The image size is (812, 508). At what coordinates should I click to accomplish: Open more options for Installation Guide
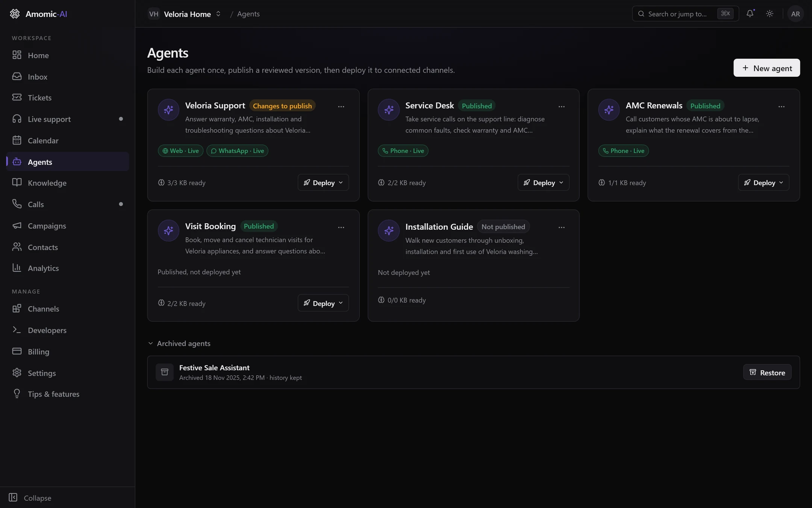pos(561,227)
